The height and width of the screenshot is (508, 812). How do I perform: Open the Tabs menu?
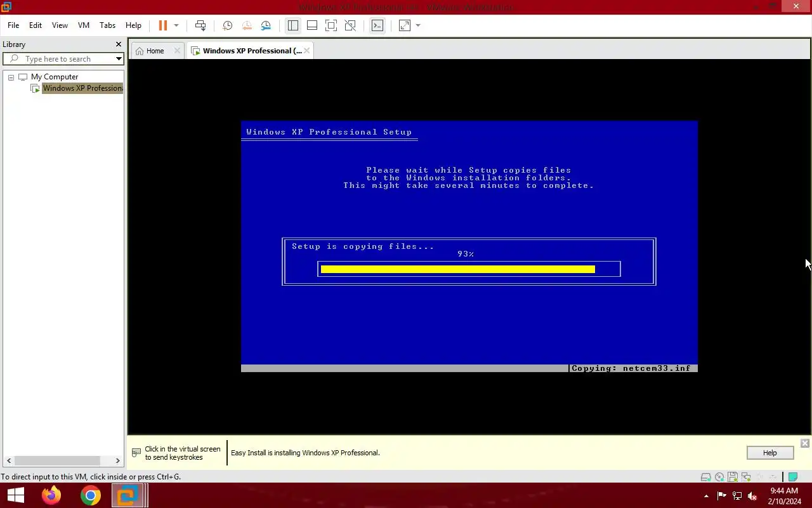point(108,25)
